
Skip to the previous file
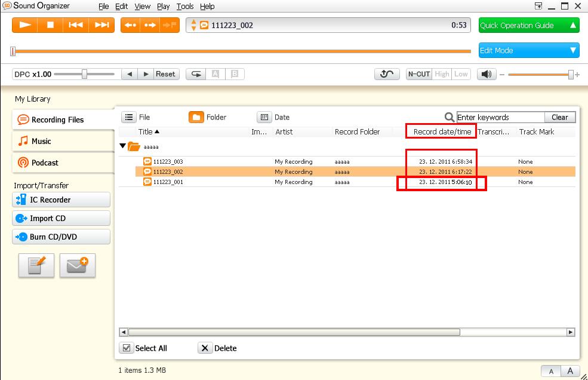76,25
